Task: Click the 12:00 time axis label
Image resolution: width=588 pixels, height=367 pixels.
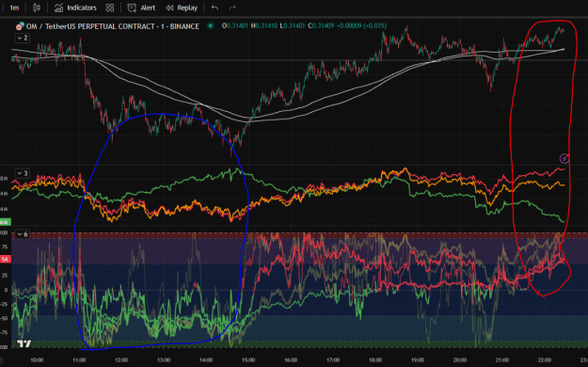Action: (121, 360)
